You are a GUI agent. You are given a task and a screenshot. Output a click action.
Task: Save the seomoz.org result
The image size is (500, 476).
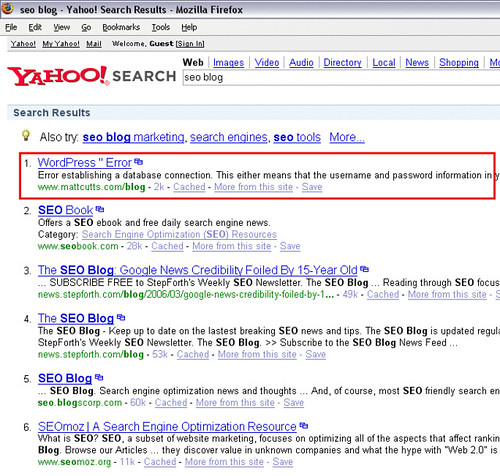pos(283,462)
